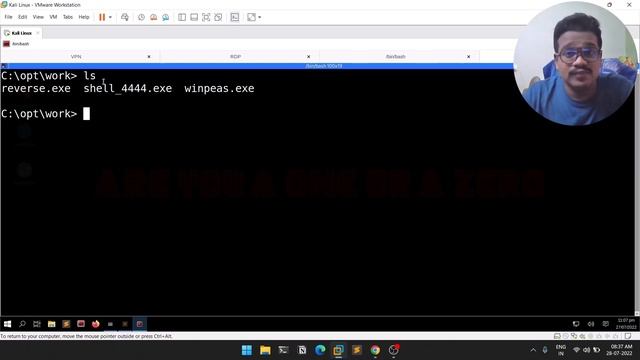Switch to the /bin/bash terminal tab
Screen dimensions: 640x360
click(x=396, y=57)
